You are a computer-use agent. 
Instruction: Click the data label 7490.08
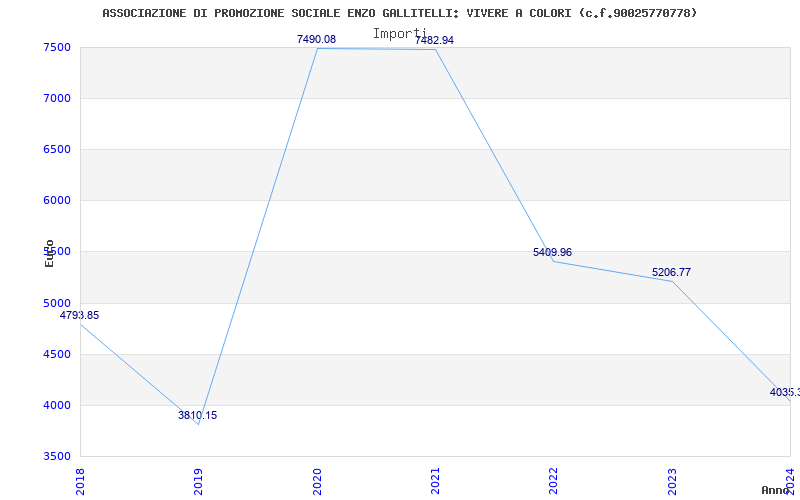[316, 39]
